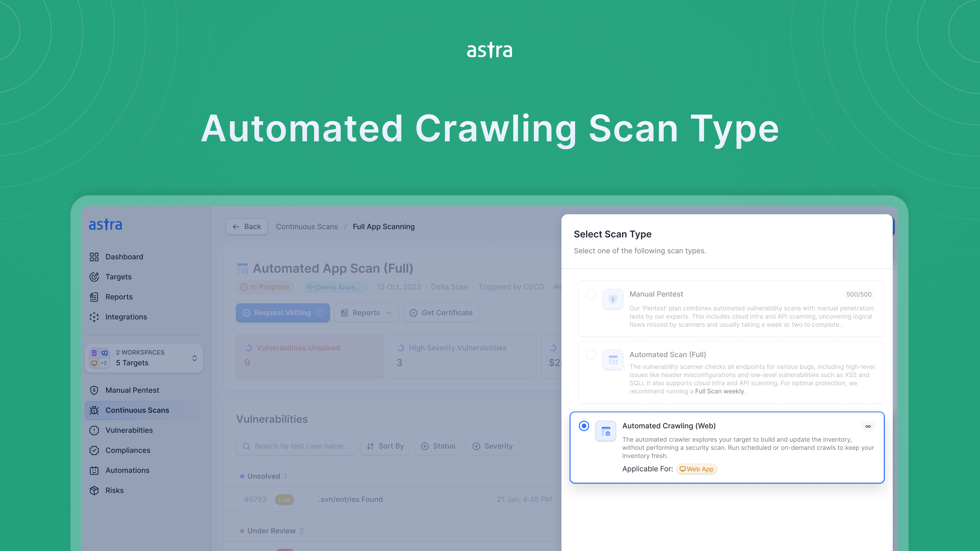
Task: Open the Sort By dropdown
Action: coord(385,446)
